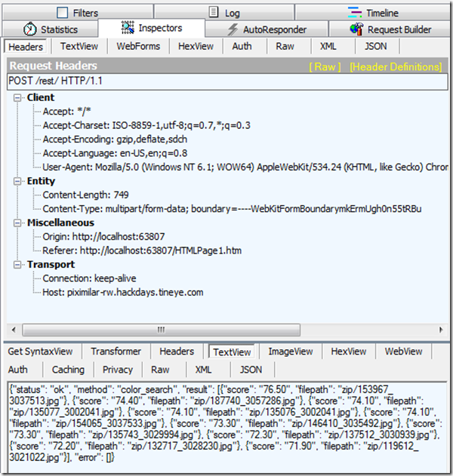Select the Referer header row
Viewport: 453px width, 476px height.
142,250
